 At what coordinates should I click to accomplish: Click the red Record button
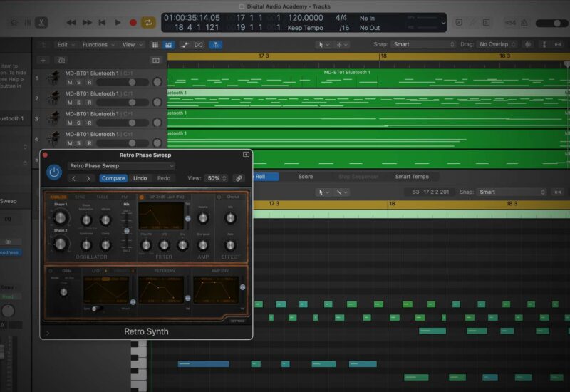(x=133, y=23)
